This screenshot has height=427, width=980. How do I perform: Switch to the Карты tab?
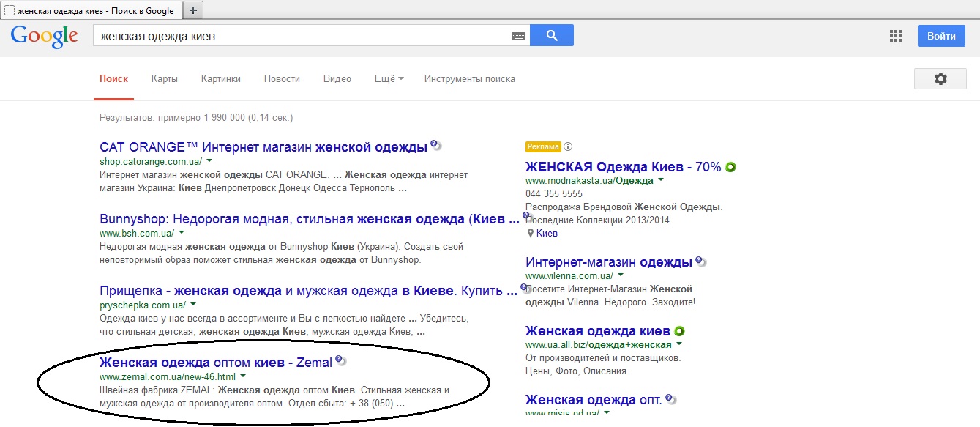coord(165,79)
